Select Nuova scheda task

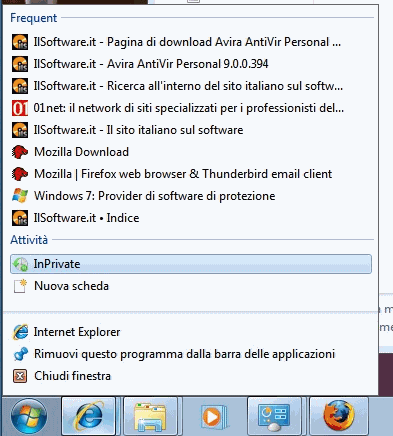[191, 286]
